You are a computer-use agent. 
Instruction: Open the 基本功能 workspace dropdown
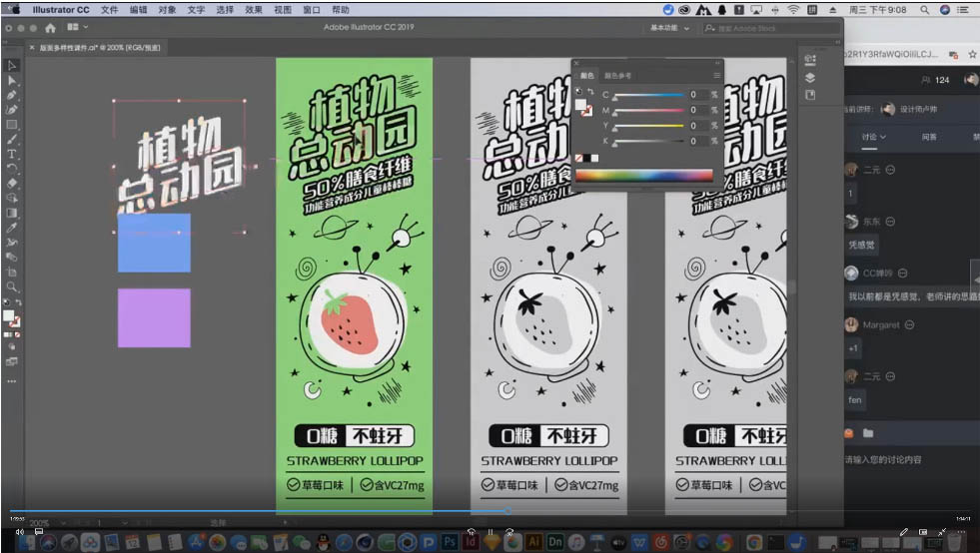click(669, 28)
